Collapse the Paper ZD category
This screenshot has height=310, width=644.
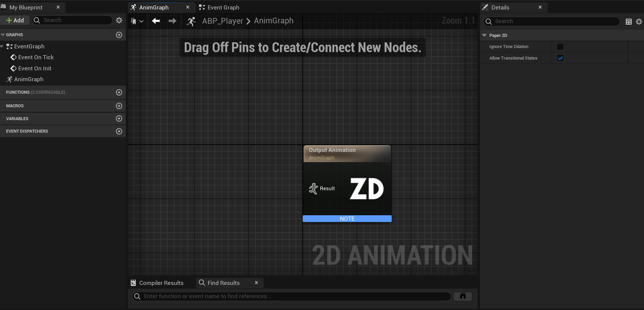[x=484, y=35]
